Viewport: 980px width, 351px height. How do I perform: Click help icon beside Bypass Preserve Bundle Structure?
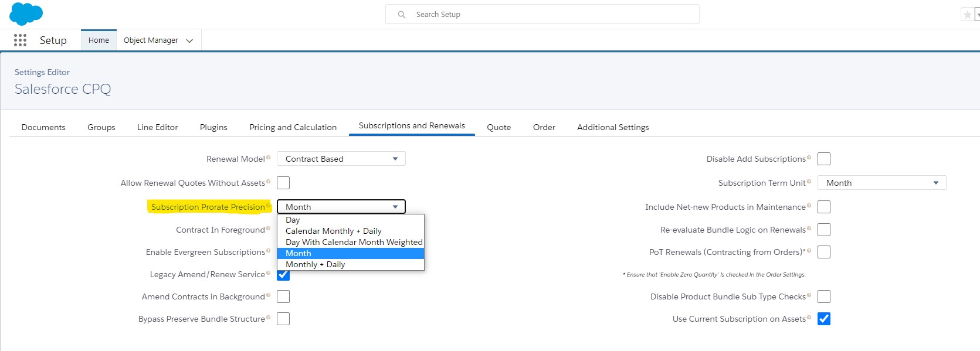click(x=269, y=318)
